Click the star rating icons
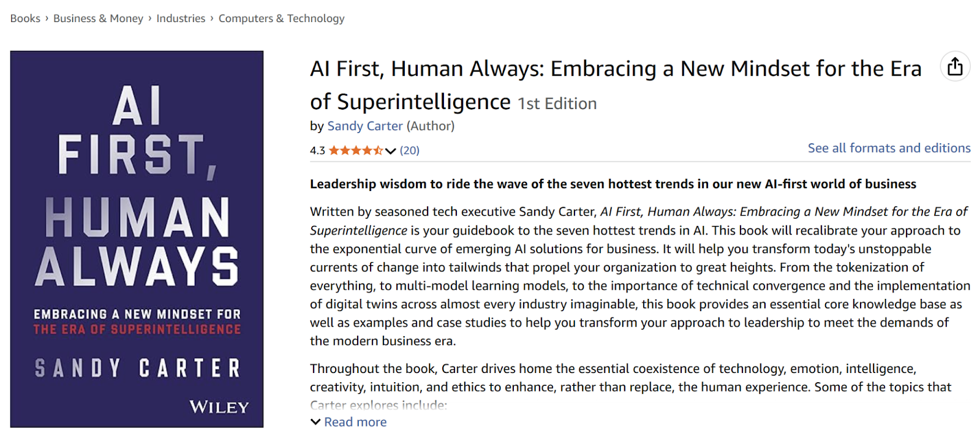This screenshot has height=441, width=980. [x=356, y=151]
